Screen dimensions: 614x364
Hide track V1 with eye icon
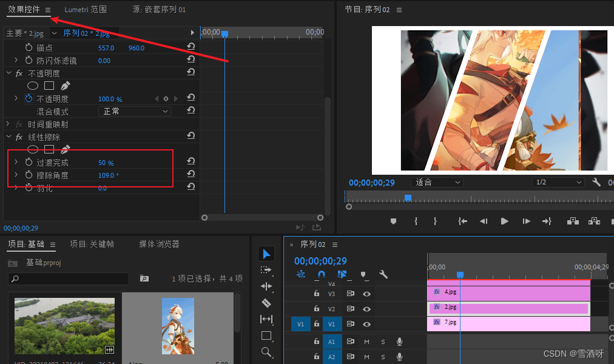366,324
